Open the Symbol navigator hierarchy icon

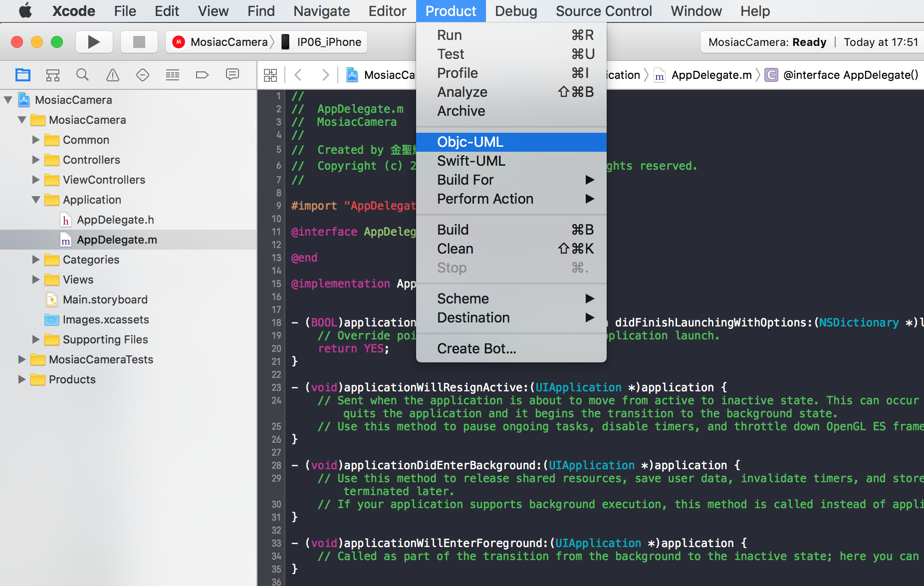[53, 75]
